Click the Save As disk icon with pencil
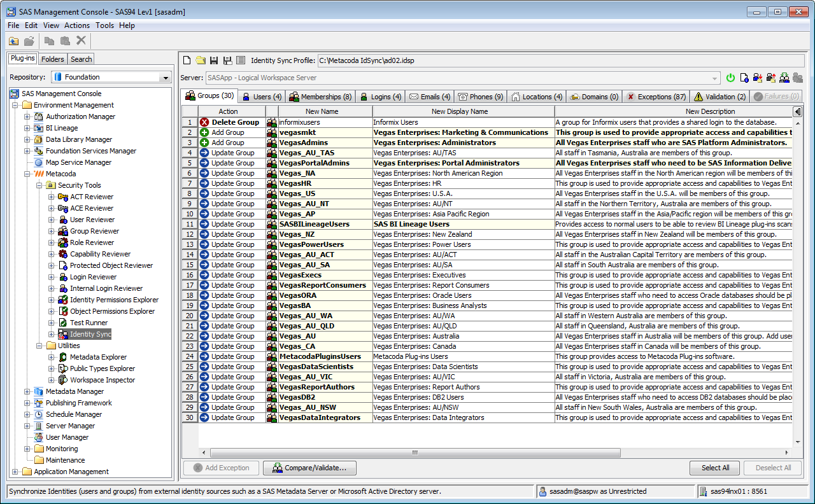The height and width of the screenshot is (504, 815). pos(227,60)
